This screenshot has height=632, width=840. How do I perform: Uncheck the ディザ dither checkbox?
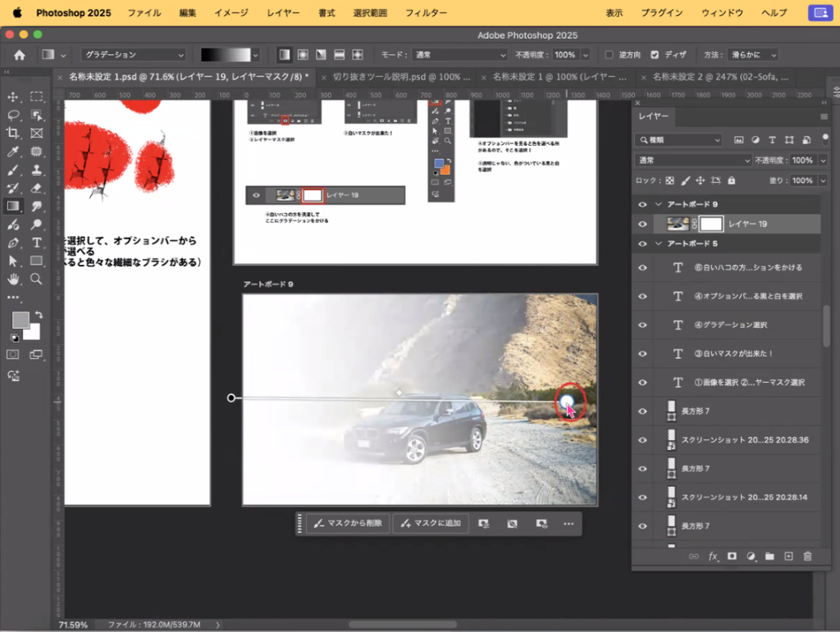tap(655, 55)
